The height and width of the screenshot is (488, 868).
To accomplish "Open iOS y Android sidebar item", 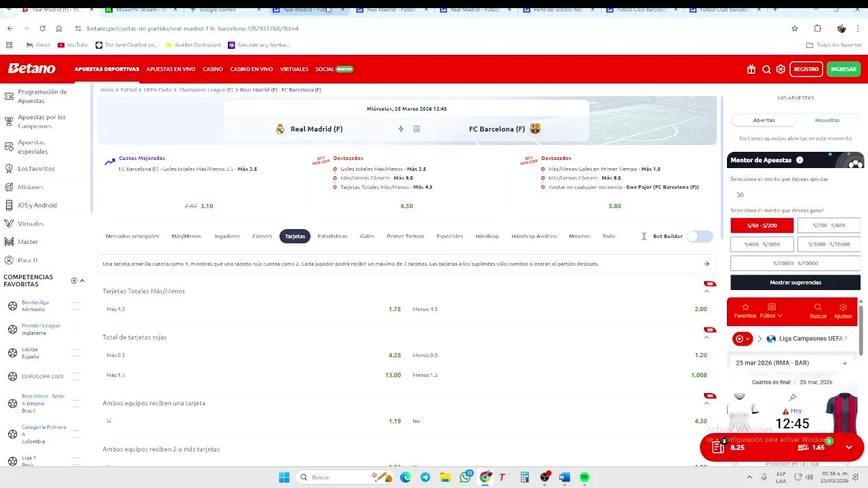I will (x=37, y=205).
